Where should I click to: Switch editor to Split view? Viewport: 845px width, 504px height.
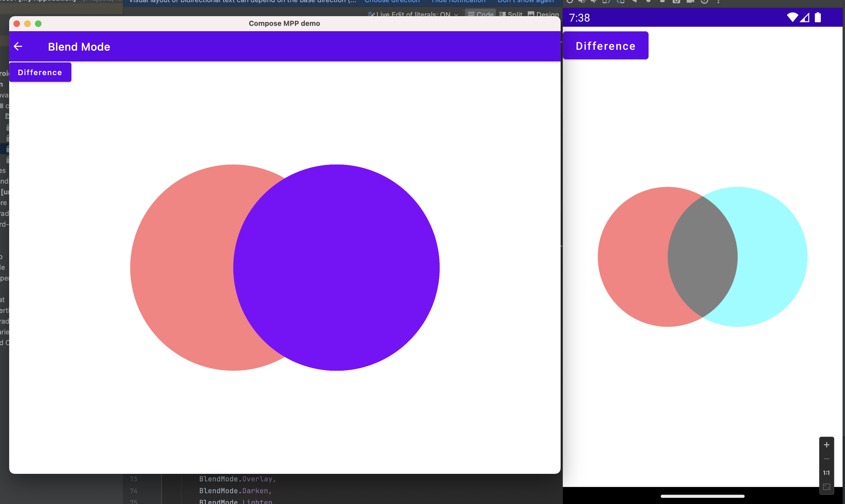(511, 14)
